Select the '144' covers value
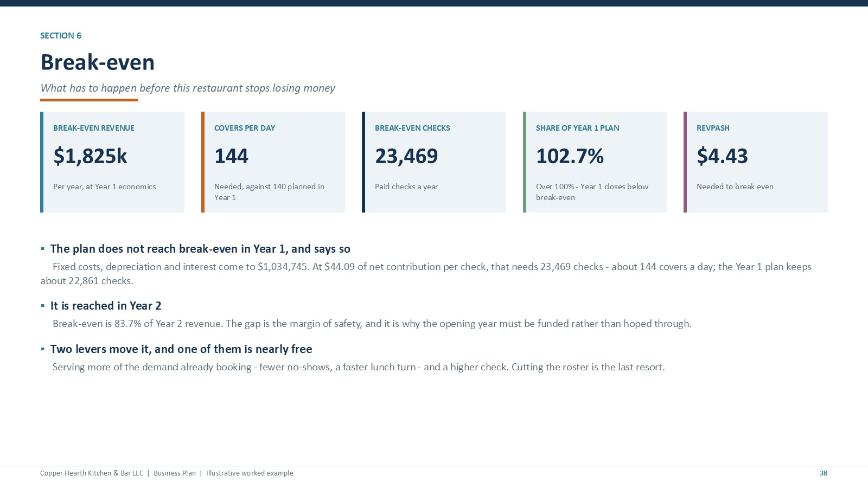 tap(231, 156)
